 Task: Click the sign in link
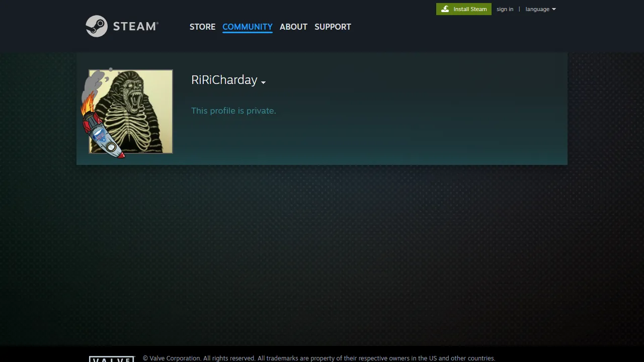click(x=505, y=9)
